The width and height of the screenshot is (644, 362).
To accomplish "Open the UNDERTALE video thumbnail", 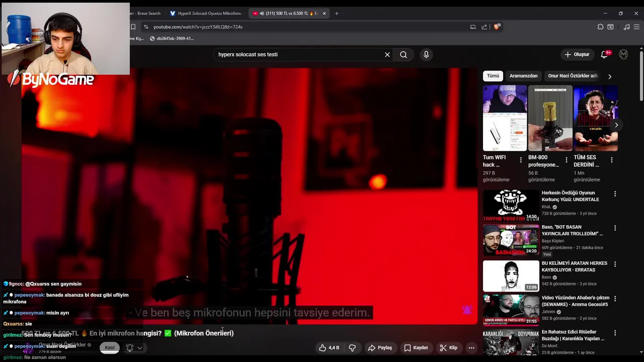I will click(x=511, y=205).
